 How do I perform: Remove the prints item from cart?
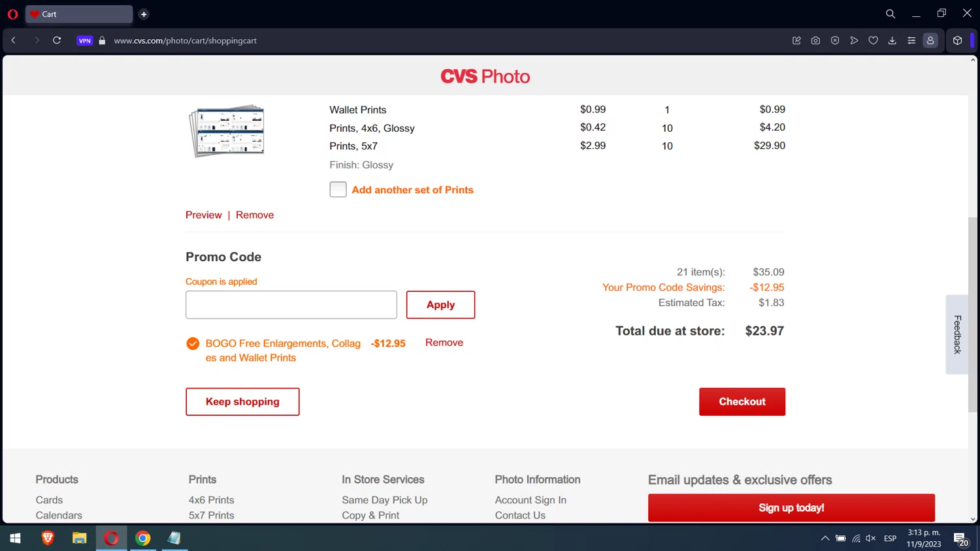tap(255, 215)
